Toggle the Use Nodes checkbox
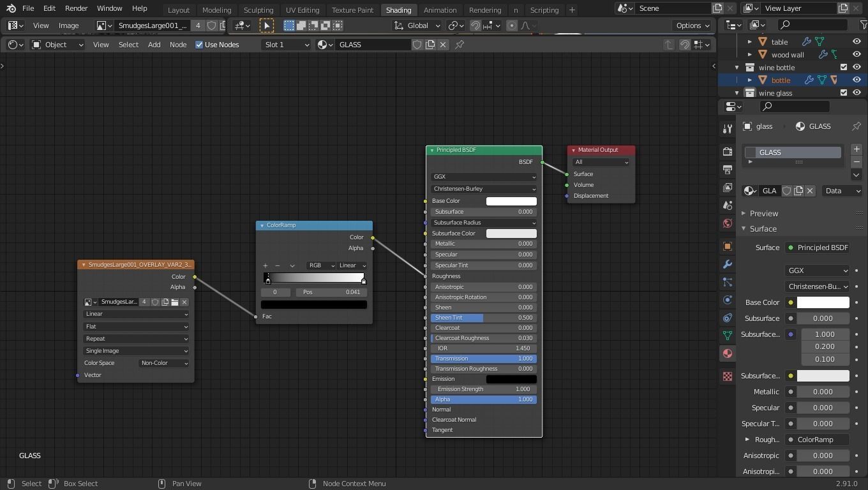Viewport: 868px width, 490px height. [199, 45]
